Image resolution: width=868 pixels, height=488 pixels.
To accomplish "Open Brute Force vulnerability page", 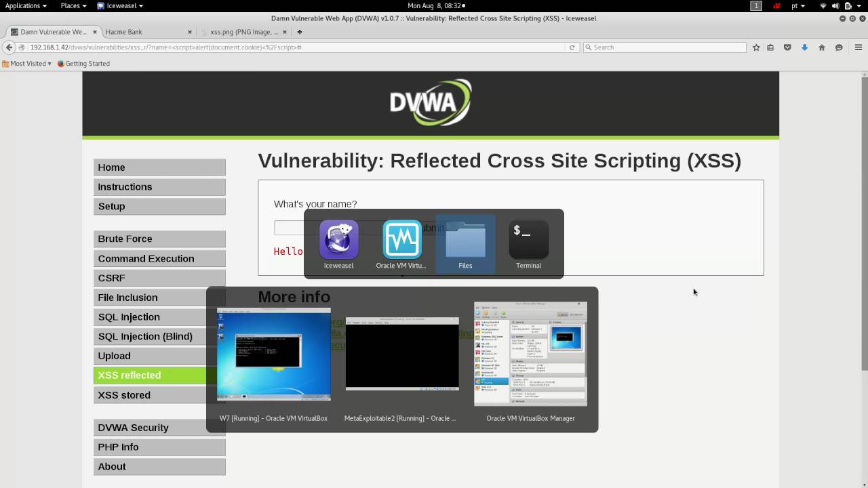I will [x=159, y=239].
